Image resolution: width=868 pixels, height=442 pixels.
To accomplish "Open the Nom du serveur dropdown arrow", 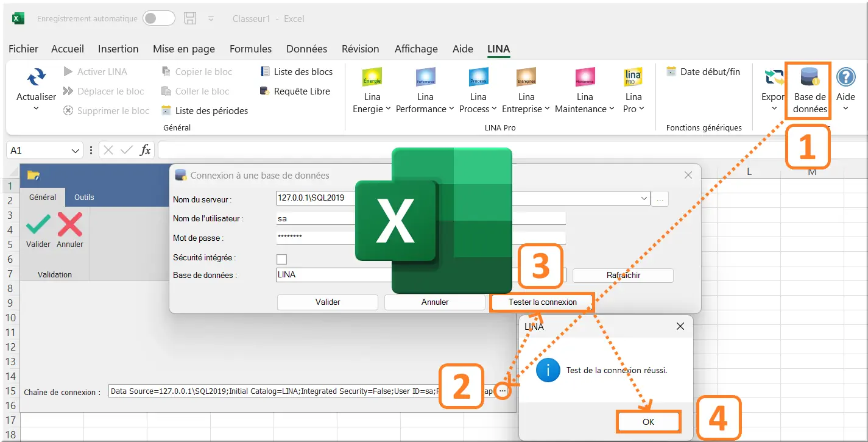I will tap(645, 199).
